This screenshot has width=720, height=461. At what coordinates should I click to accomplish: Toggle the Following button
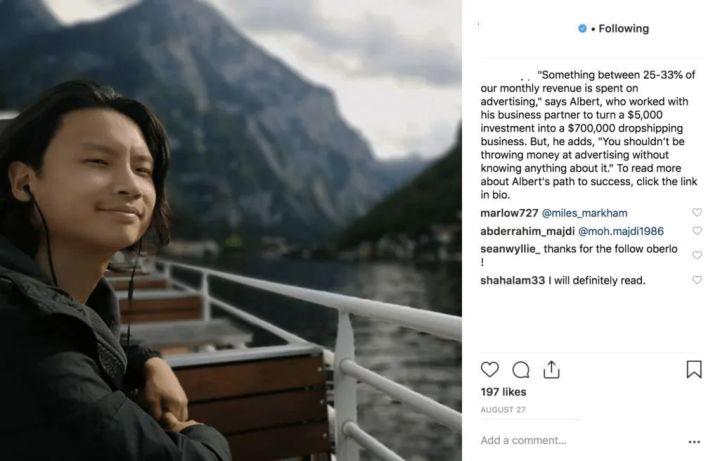point(623,29)
